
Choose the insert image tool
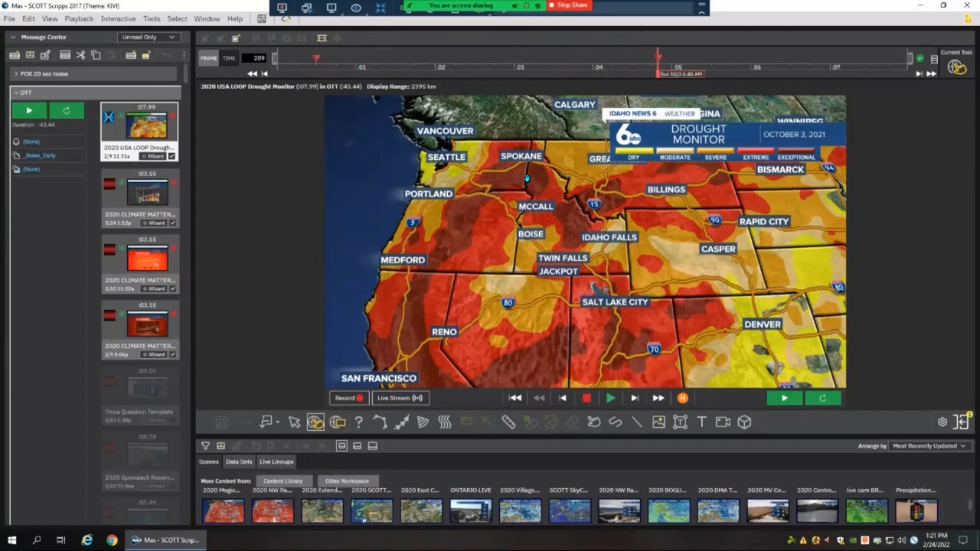(x=658, y=422)
